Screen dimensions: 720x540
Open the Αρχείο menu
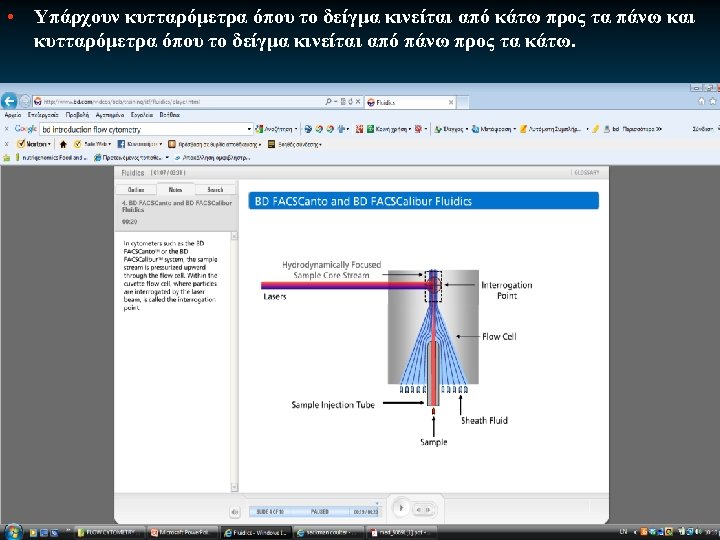point(13,115)
